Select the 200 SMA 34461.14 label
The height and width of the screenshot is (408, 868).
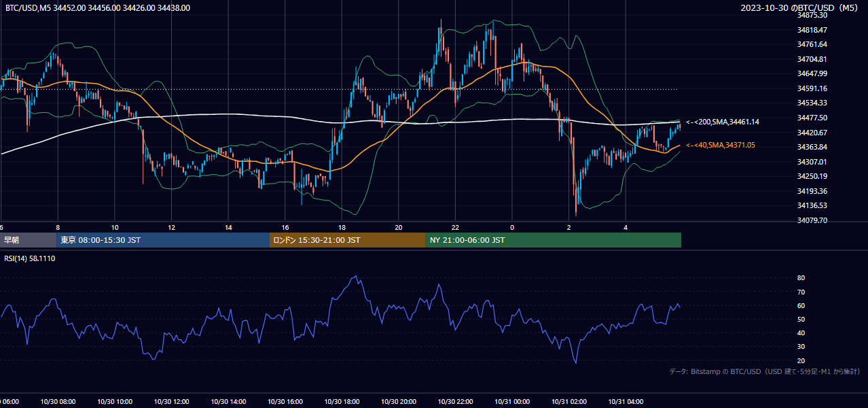pyautogui.click(x=723, y=122)
